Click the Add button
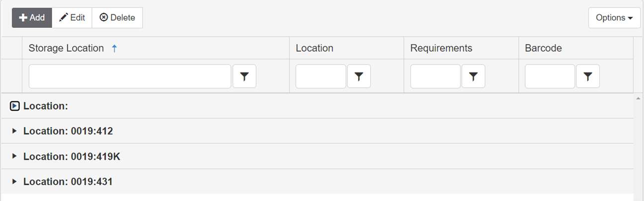The width and height of the screenshot is (644, 201). (32, 18)
